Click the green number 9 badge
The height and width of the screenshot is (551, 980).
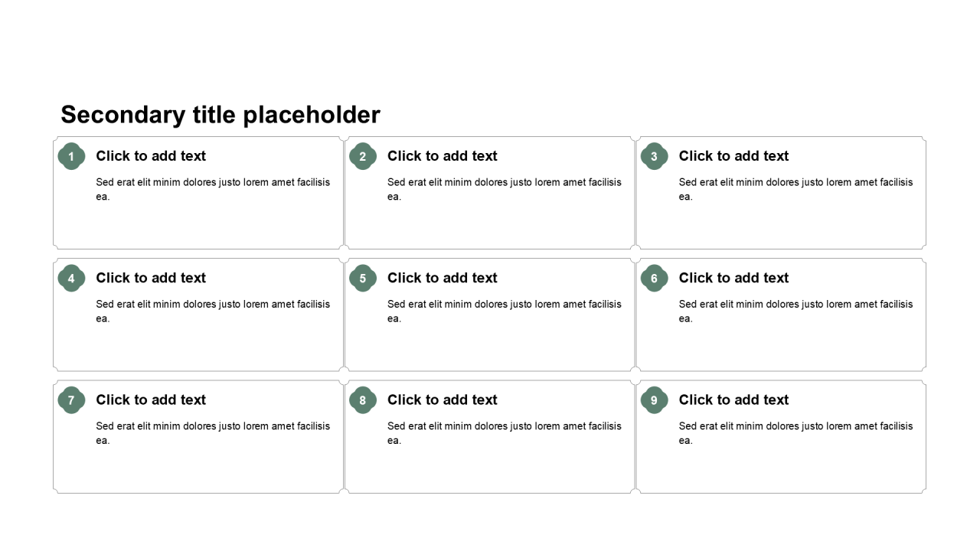pos(654,400)
